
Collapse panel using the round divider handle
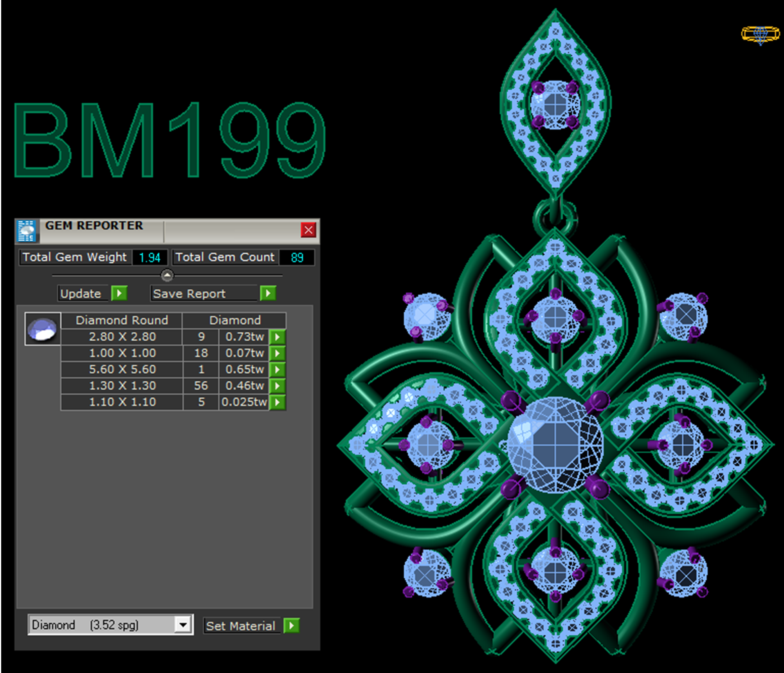167,275
